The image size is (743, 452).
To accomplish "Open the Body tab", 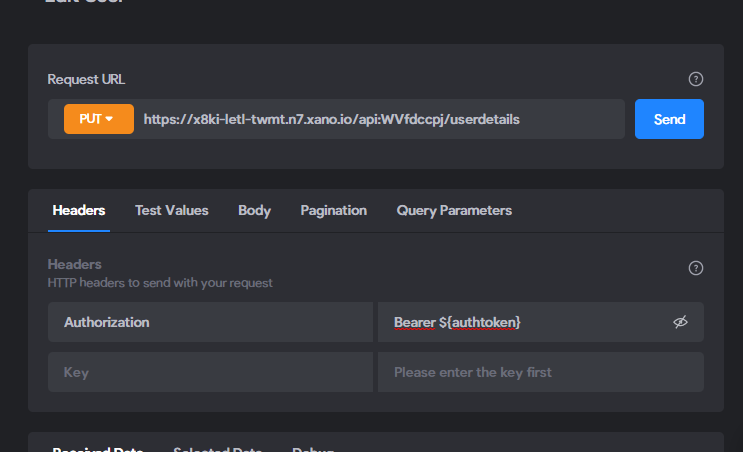I will [254, 210].
